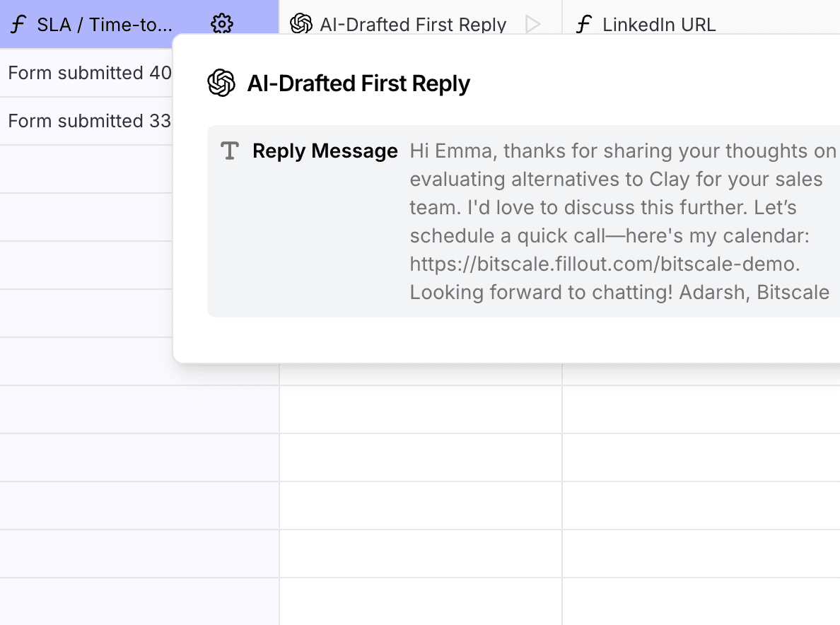840x625 pixels.
Task: Click the OpenAI icon in AI-Drafted column header
Action: [x=301, y=24]
